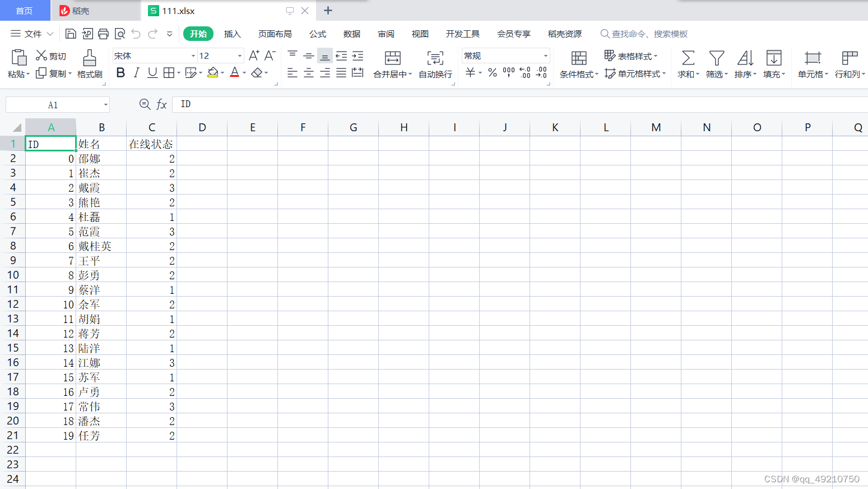Image resolution: width=868 pixels, height=489 pixels.
Task: Switch to 插入 ribbon tab
Action: tap(232, 34)
